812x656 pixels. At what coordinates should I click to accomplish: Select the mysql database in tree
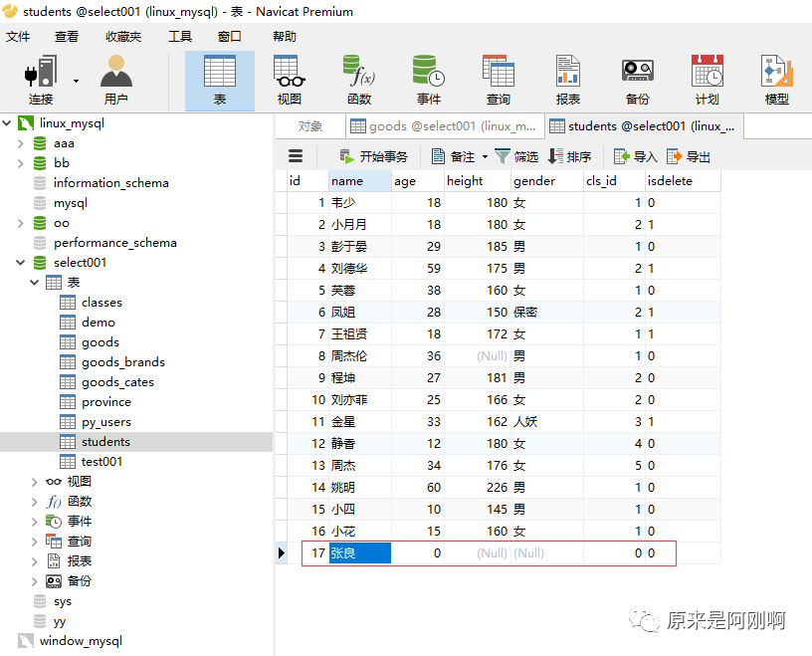coord(71,203)
